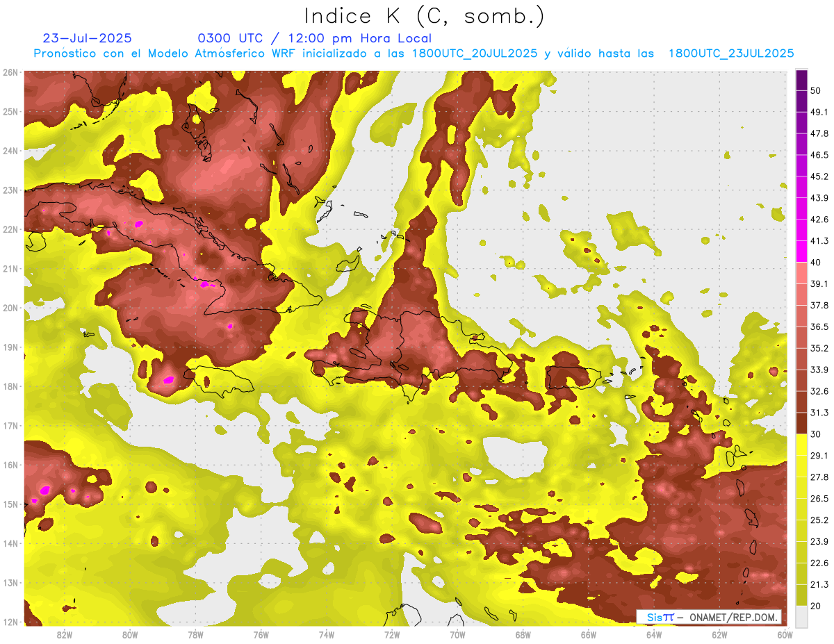The width and height of the screenshot is (834, 644).
Task: Click the "0300 UTC / 12:00 pm Hora Local" text
Action: pos(314,38)
